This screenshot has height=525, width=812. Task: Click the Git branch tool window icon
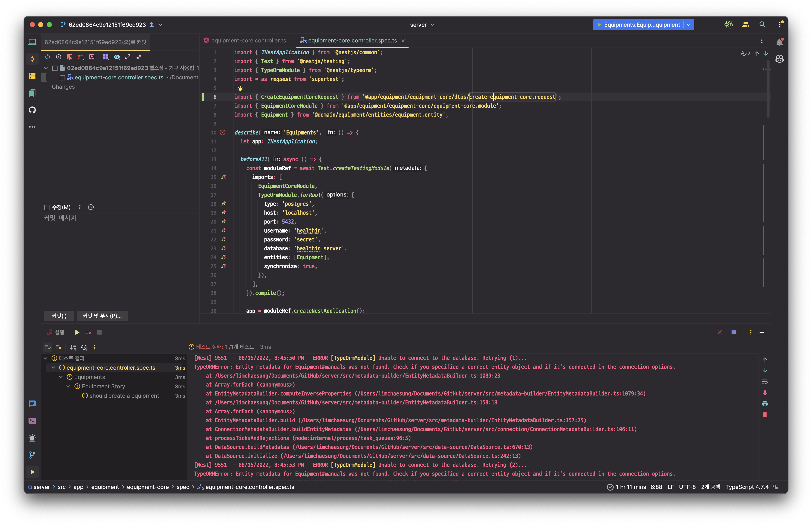[32, 455]
